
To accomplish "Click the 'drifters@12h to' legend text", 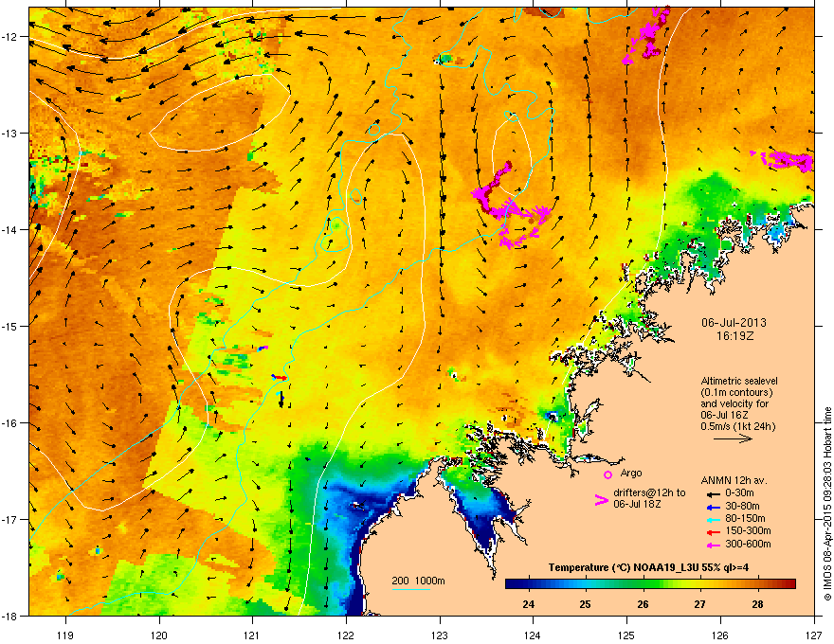I will [649, 492].
